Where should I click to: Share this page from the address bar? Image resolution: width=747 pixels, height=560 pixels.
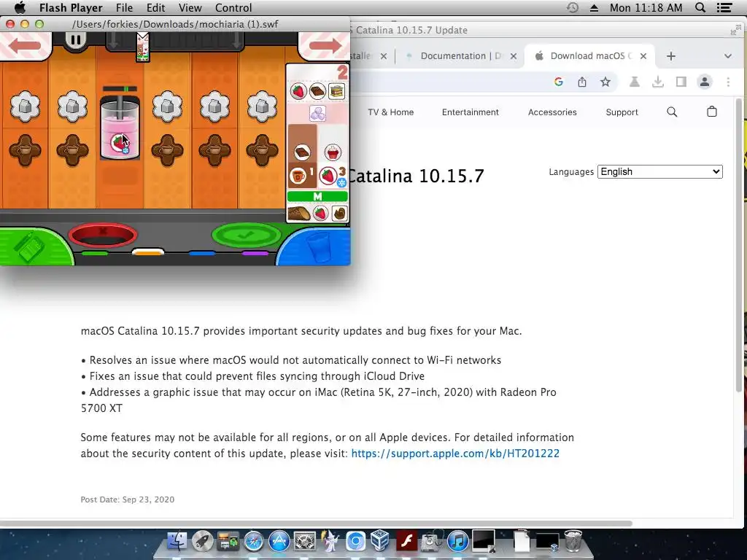581,82
